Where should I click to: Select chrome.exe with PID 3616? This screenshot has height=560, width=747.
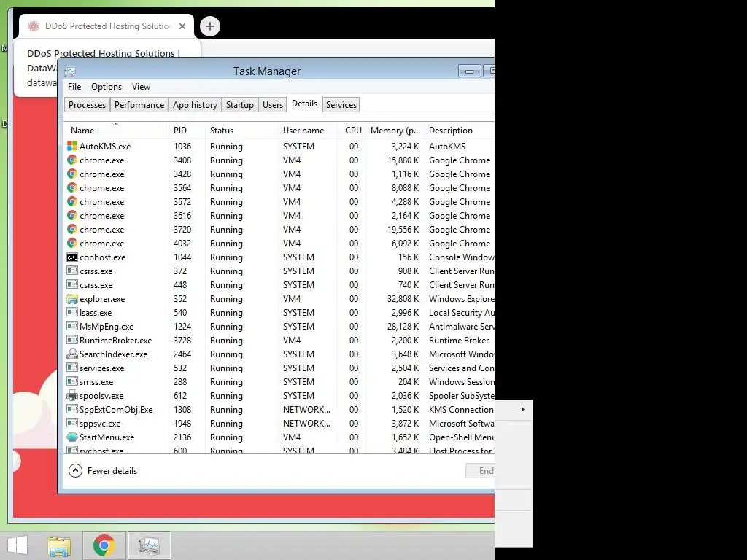pos(279,215)
